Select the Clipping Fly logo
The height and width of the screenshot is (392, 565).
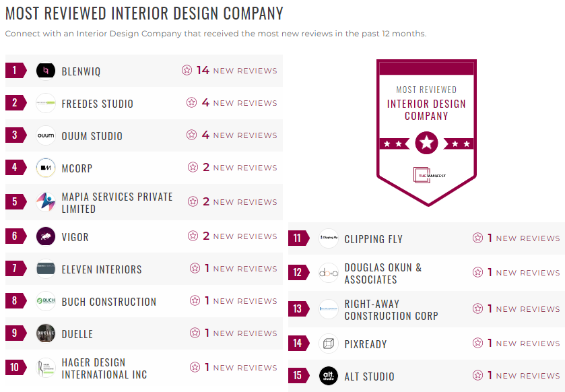pos(328,238)
